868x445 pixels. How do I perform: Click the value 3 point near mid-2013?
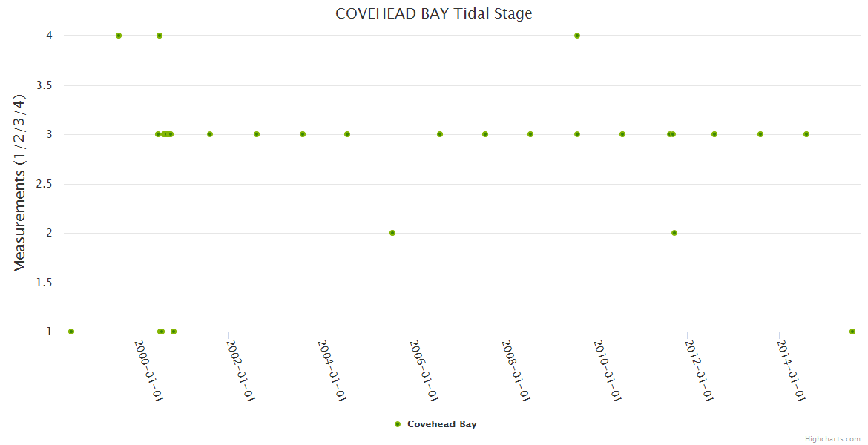click(x=760, y=134)
